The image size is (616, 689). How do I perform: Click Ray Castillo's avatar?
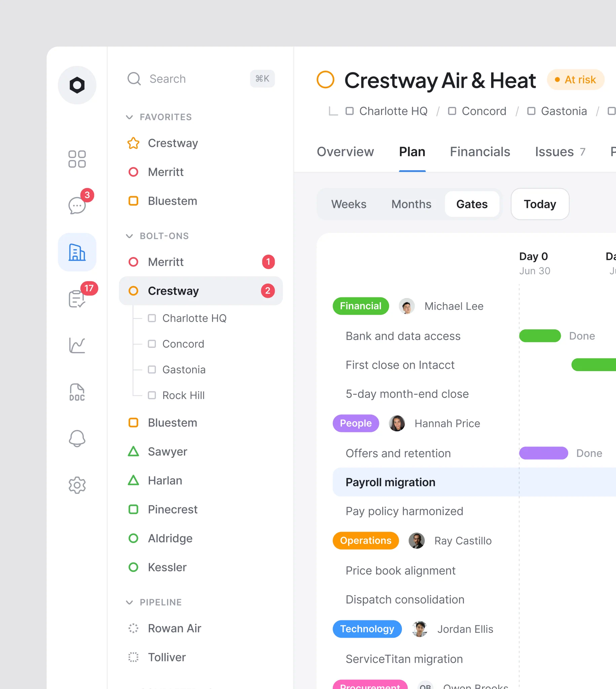(x=416, y=541)
